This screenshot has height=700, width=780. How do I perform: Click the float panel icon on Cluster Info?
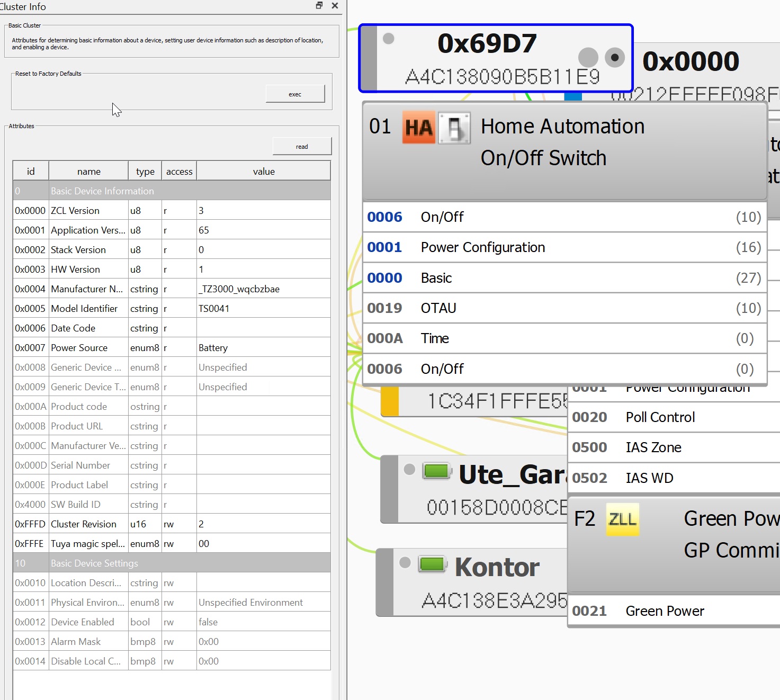pos(318,5)
